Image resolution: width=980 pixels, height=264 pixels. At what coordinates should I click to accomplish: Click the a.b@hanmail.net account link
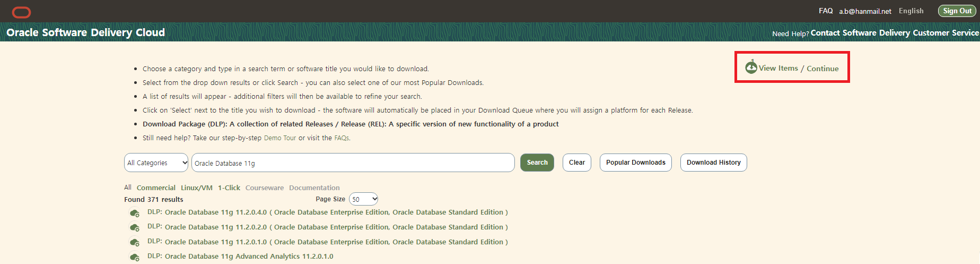pyautogui.click(x=865, y=11)
